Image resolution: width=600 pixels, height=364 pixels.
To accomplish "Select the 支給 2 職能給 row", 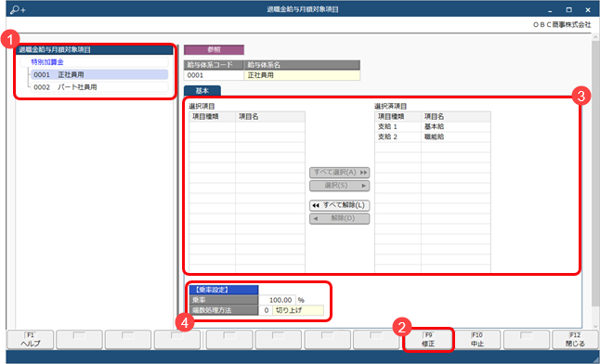I will click(433, 137).
